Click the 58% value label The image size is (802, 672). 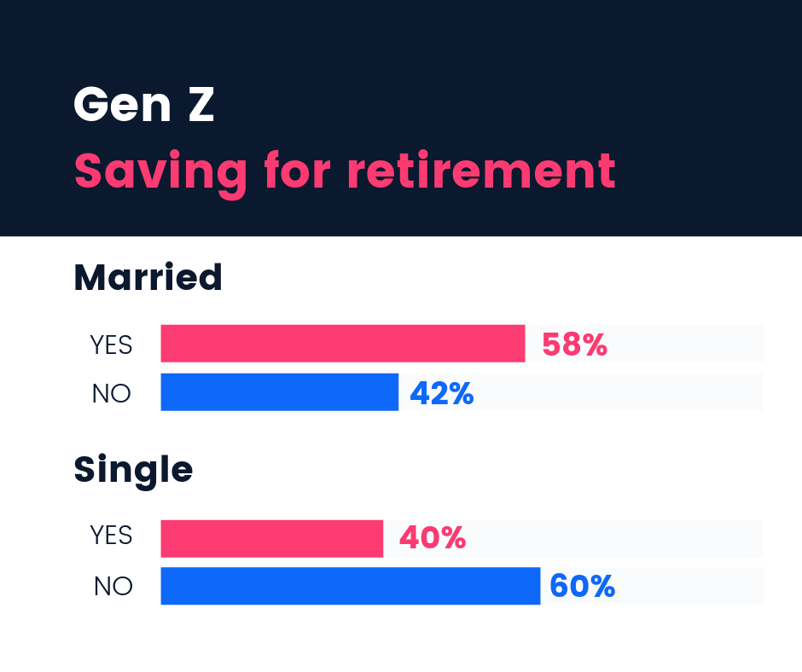click(x=574, y=345)
